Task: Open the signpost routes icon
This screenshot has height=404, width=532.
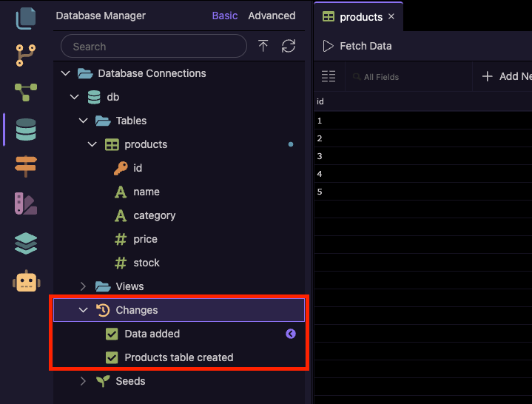Action: (26, 166)
